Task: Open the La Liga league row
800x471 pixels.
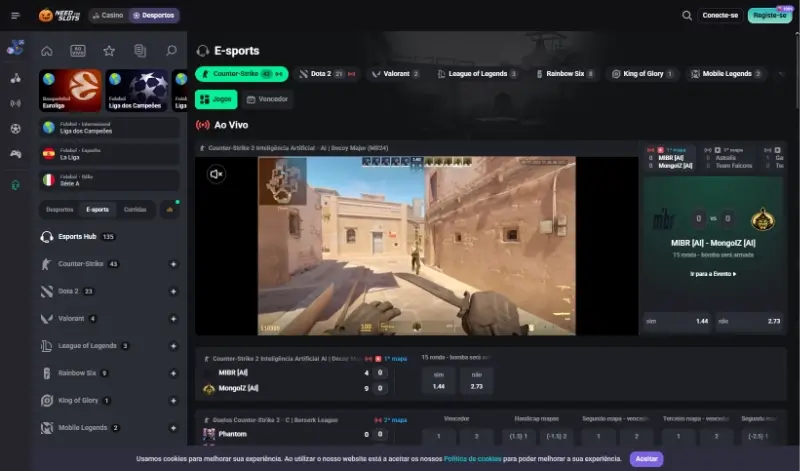Action: 109,154
